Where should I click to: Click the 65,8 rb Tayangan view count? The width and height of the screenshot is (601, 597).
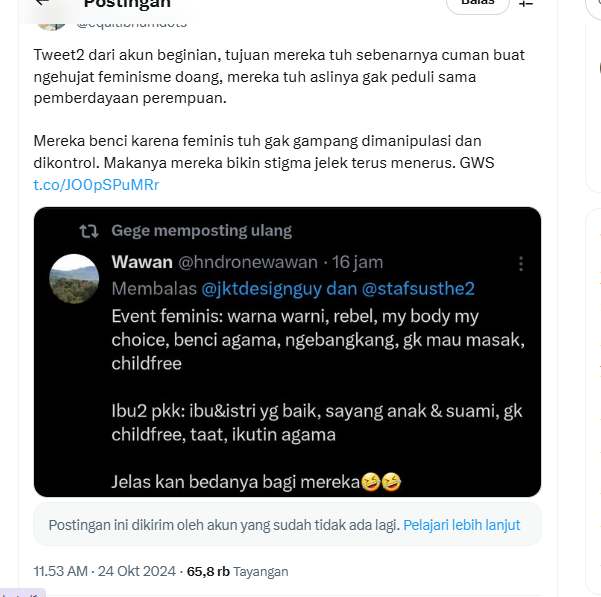click(x=238, y=572)
